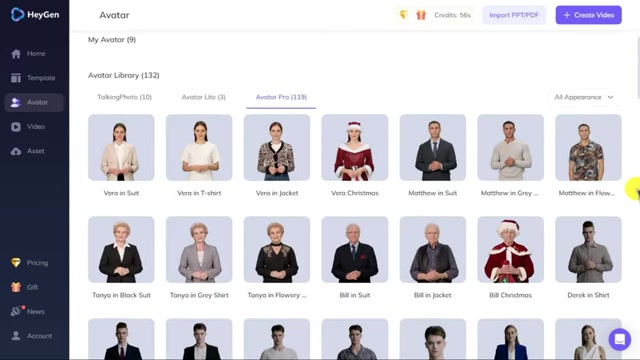
Task: Open the Template sidebar icon
Action: click(x=16, y=78)
